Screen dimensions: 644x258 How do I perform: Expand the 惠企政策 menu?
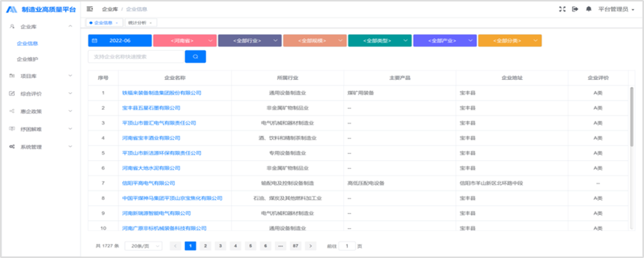pos(70,111)
